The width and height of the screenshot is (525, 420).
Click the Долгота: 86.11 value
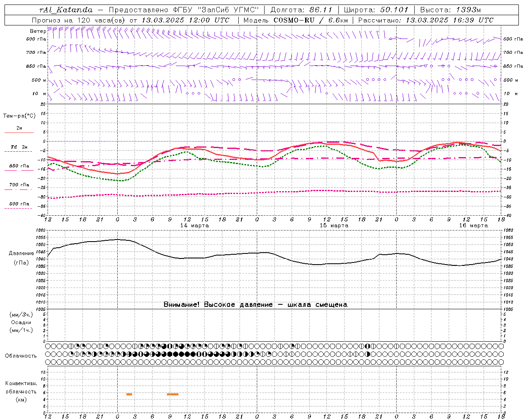[x=301, y=10]
